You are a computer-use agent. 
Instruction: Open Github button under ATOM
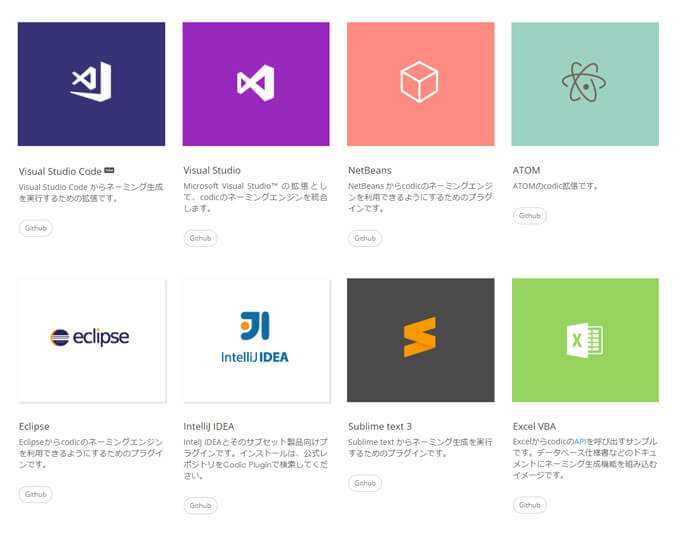(530, 216)
